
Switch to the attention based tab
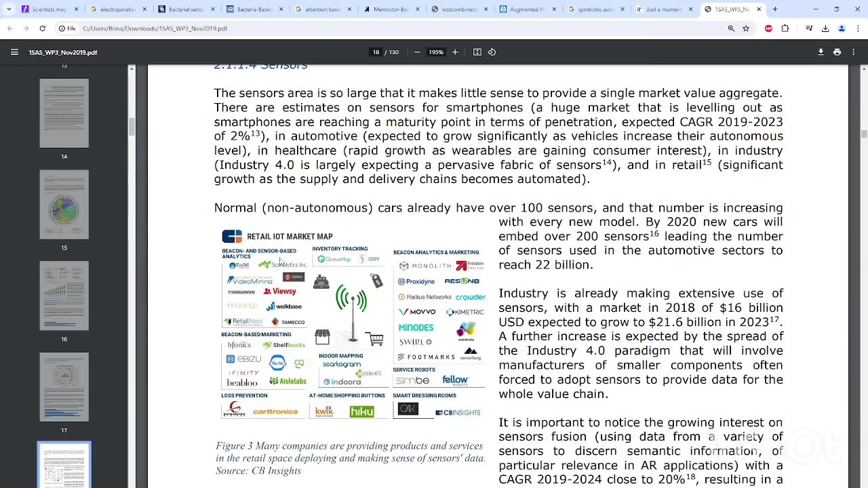click(323, 9)
